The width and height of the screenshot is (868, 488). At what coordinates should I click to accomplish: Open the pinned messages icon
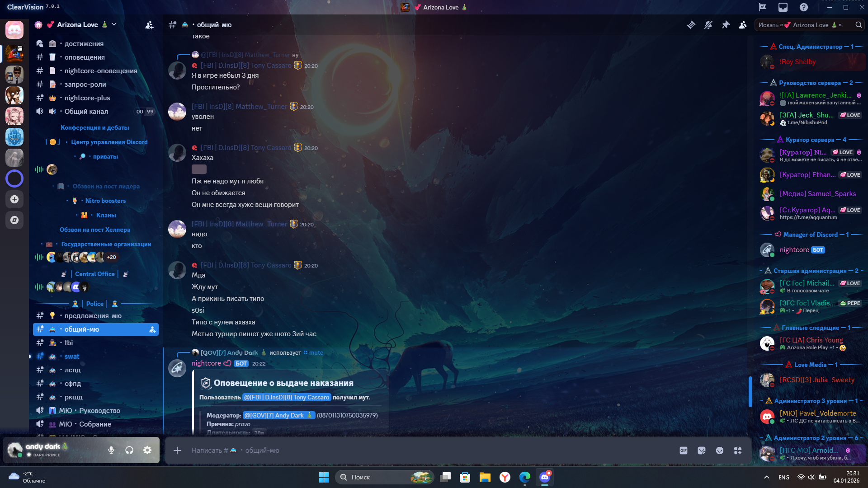pyautogui.click(x=726, y=25)
